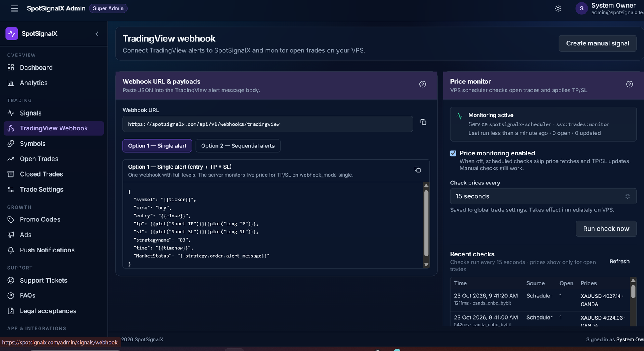
Task: Click the Symbols coins icon
Action: click(11, 144)
